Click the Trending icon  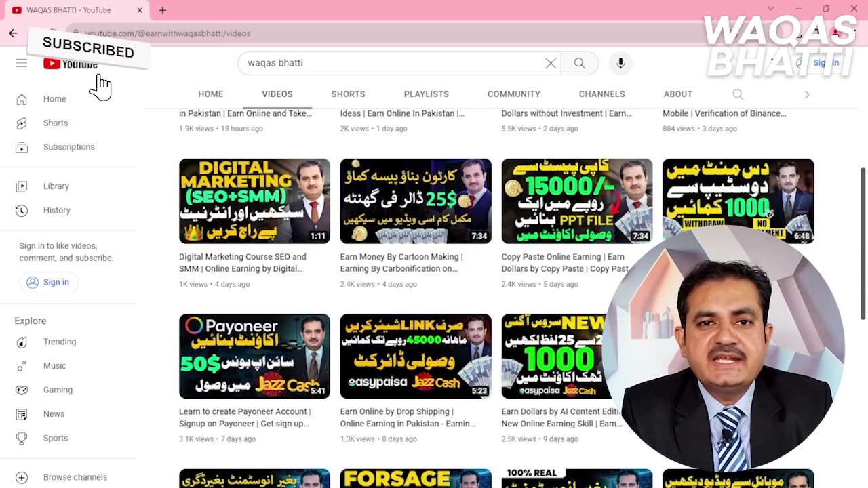[22, 342]
